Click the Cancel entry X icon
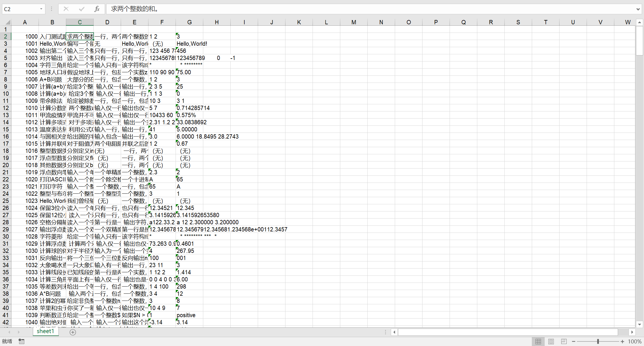The height and width of the screenshot is (346, 644). click(66, 9)
